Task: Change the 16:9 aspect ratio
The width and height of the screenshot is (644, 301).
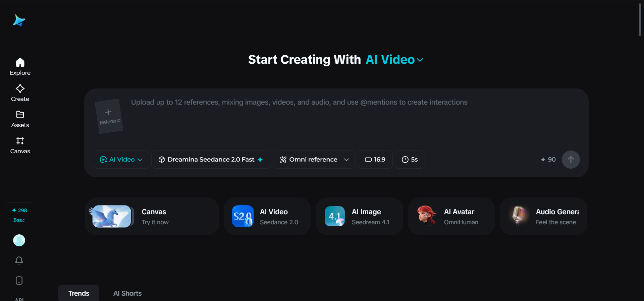Action: pyautogui.click(x=375, y=160)
